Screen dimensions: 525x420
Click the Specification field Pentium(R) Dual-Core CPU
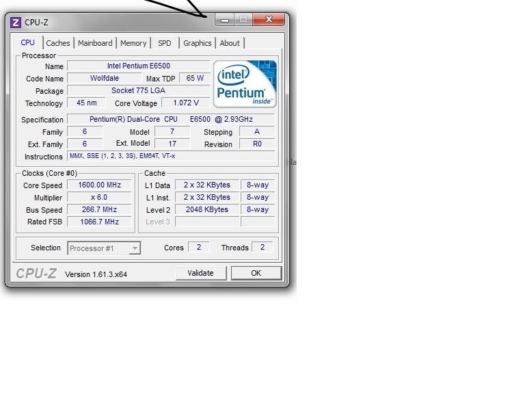point(171,119)
